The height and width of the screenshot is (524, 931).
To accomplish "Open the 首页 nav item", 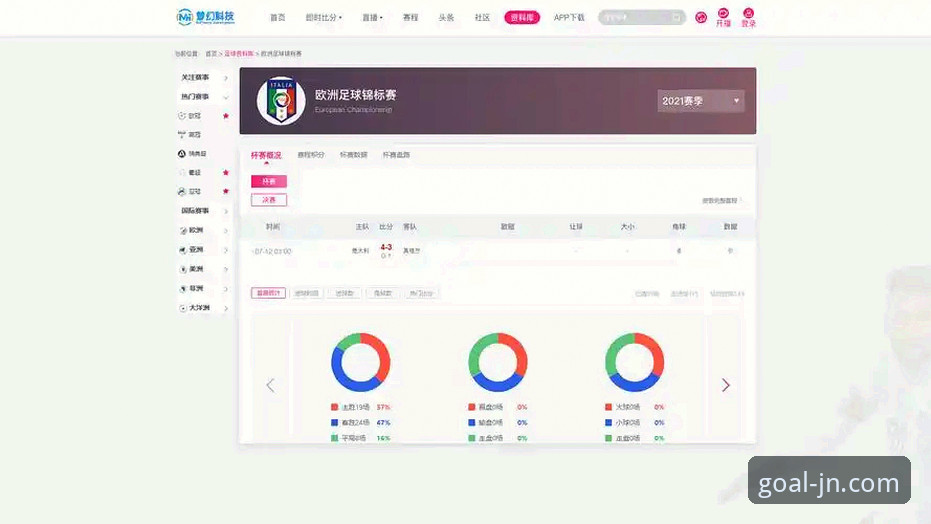I will coord(277,18).
